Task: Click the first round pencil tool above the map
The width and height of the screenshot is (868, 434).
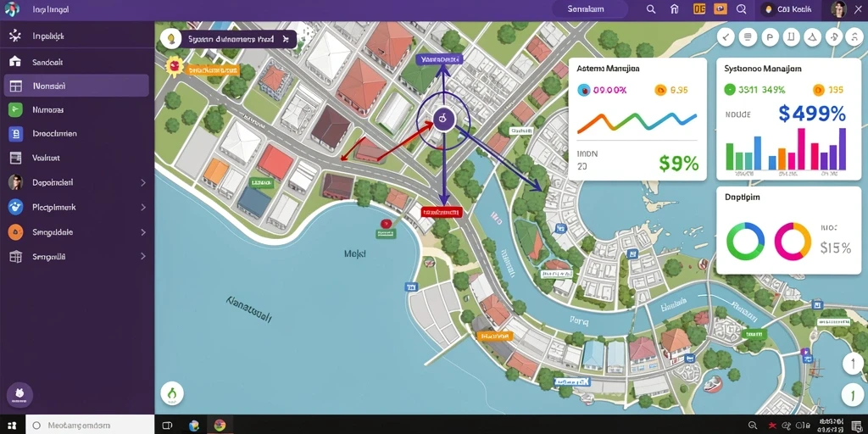Action: [x=726, y=37]
